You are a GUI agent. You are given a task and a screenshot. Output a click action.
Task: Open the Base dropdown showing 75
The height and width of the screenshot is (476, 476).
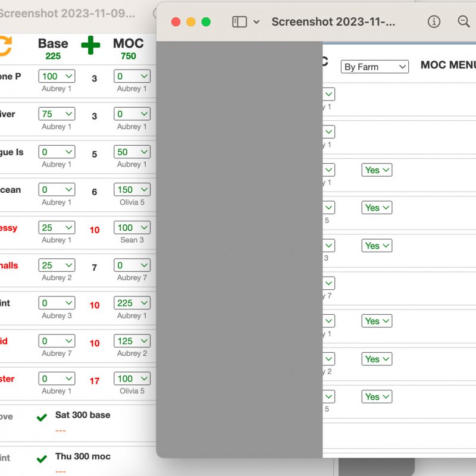(x=57, y=114)
